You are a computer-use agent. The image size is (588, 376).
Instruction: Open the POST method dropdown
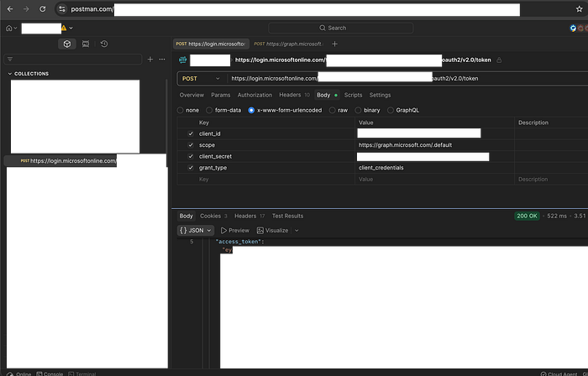[x=202, y=79]
